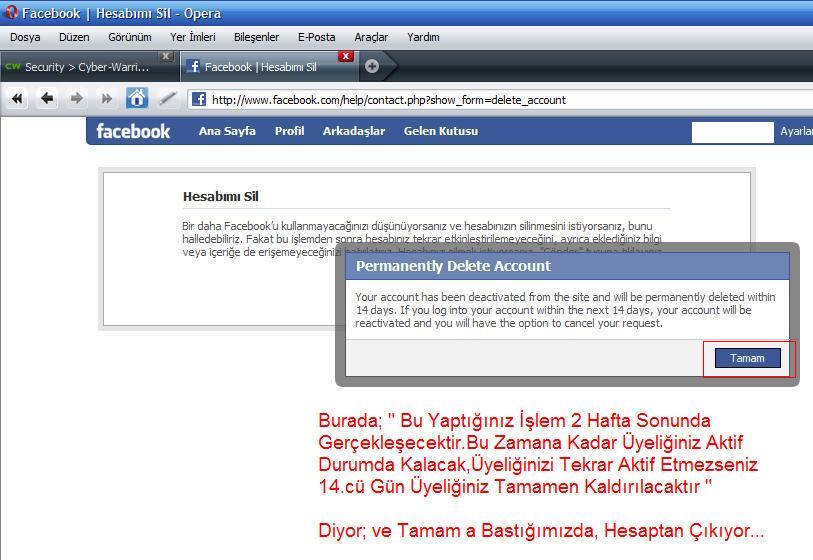Click the fast forward button
The width and height of the screenshot is (813, 560).
(x=106, y=99)
